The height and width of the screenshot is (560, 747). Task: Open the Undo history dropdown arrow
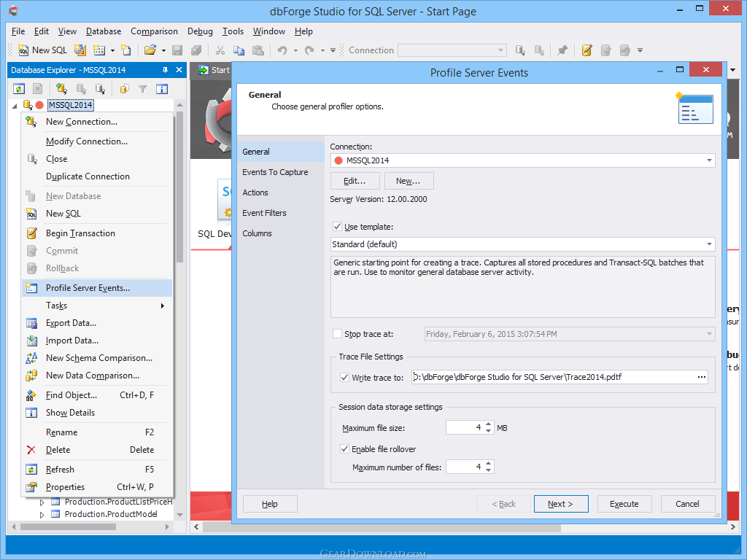pos(295,50)
